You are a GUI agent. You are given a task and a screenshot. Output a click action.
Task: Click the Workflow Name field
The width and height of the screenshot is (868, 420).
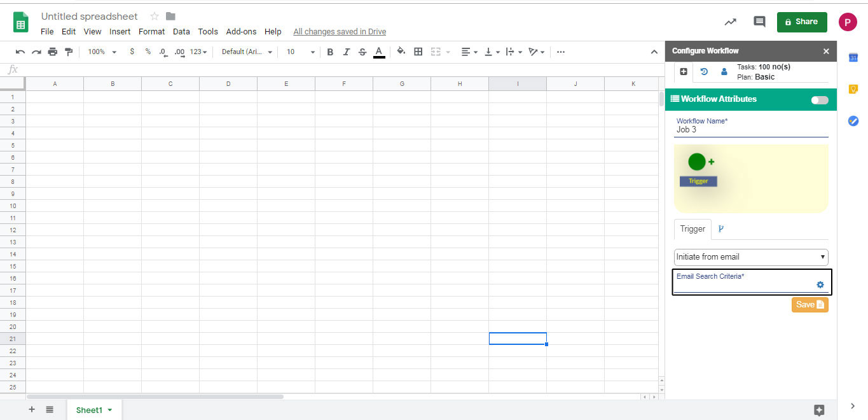point(752,130)
